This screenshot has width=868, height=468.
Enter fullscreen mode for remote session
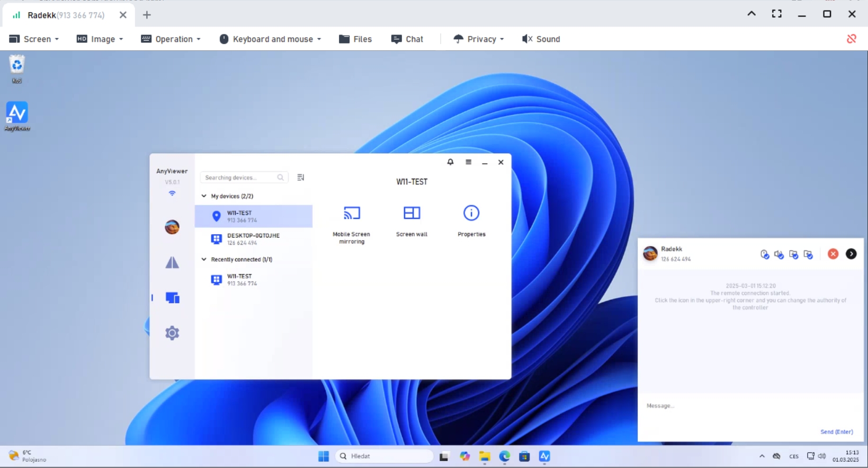[777, 14]
